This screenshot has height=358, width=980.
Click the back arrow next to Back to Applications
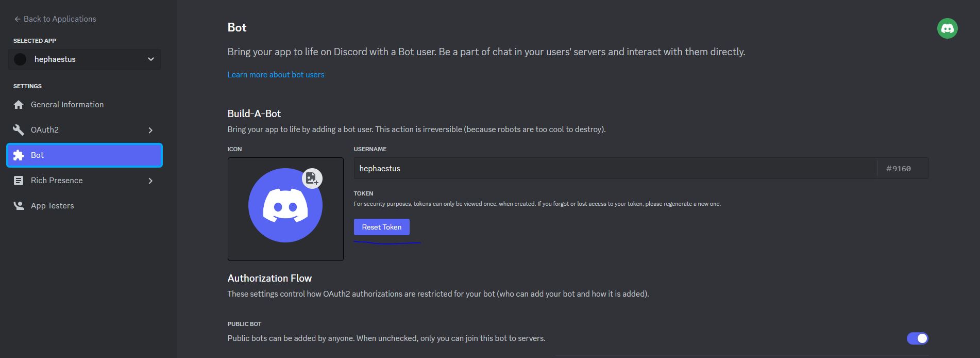[x=17, y=19]
